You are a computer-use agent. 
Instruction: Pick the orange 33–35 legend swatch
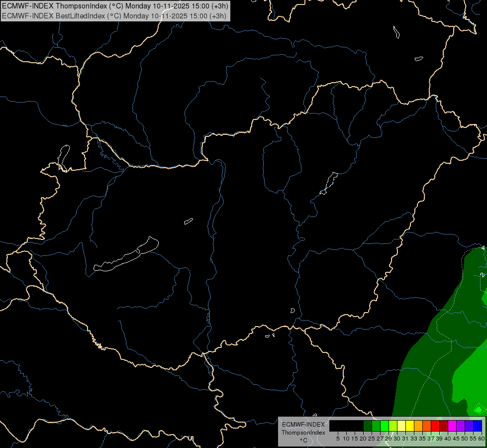418,426
